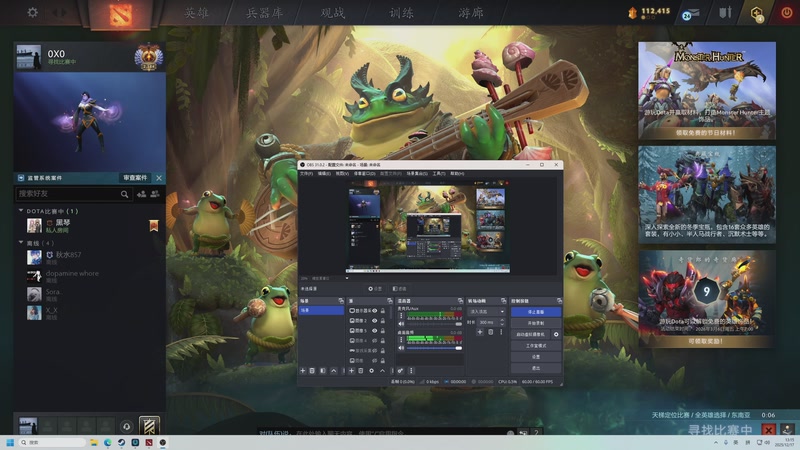
Task: Toggle visibility eye of 图像 4 source
Action: coord(374,340)
